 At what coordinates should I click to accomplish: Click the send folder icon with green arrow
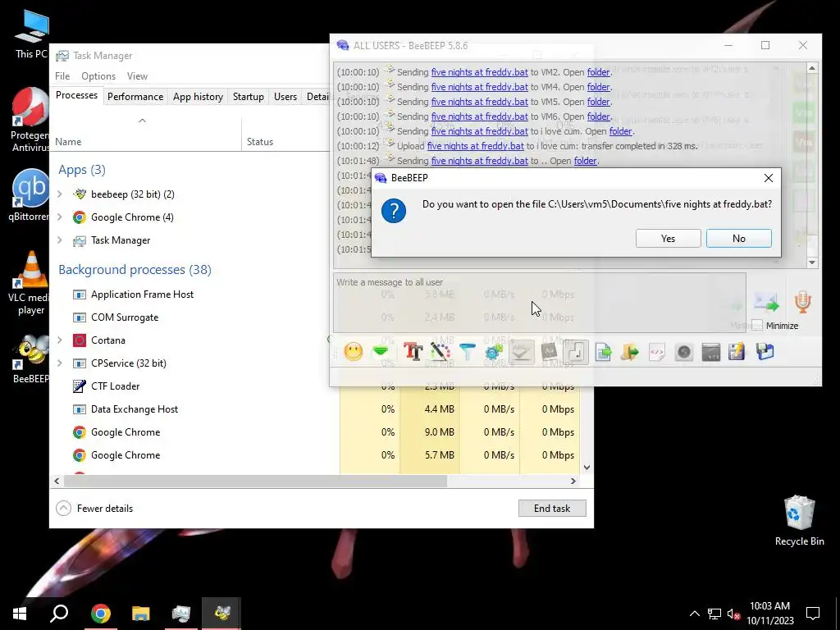(x=630, y=352)
